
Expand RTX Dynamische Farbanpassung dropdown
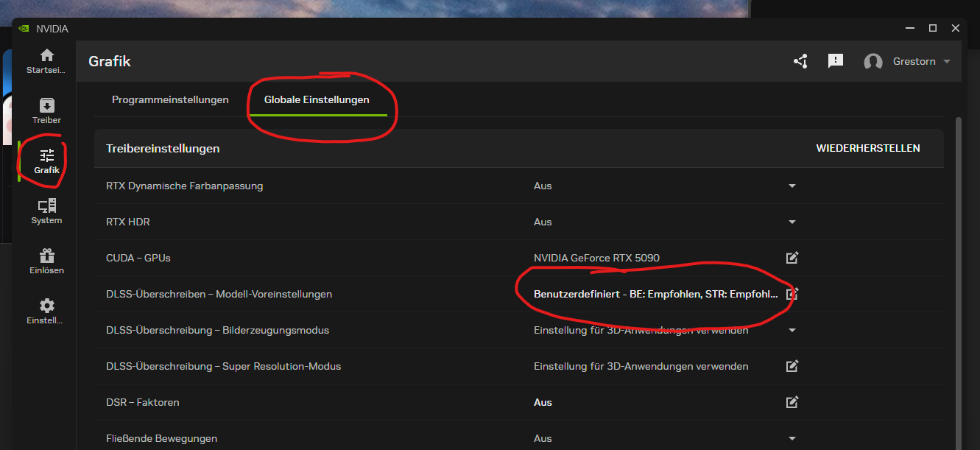click(x=792, y=186)
